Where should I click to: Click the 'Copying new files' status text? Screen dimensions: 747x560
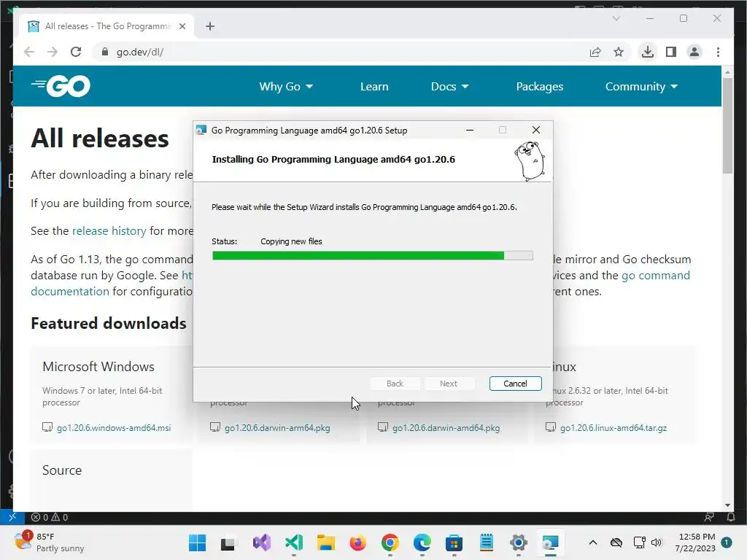click(291, 241)
